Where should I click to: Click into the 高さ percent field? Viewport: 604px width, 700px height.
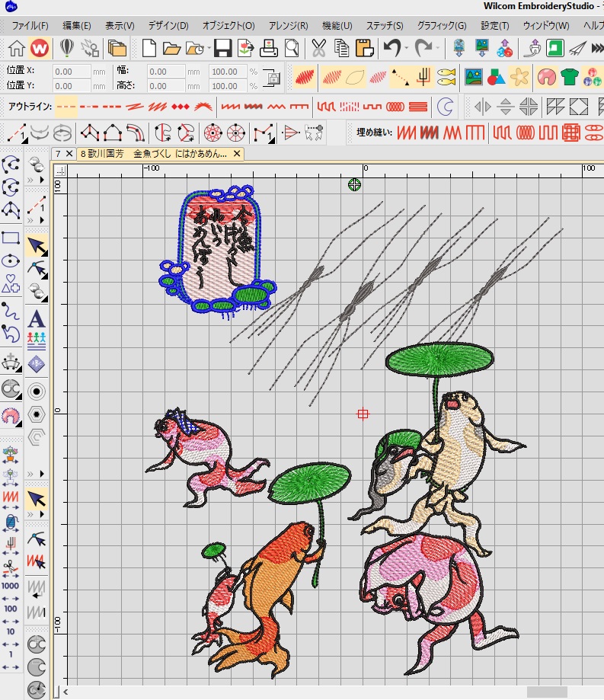click(x=228, y=86)
